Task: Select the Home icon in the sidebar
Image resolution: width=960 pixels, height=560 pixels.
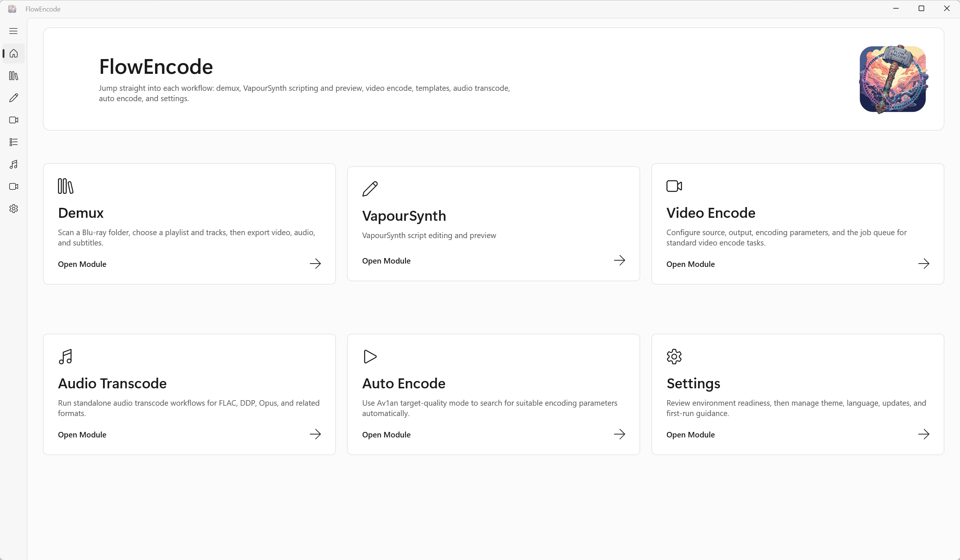Action: (x=14, y=53)
